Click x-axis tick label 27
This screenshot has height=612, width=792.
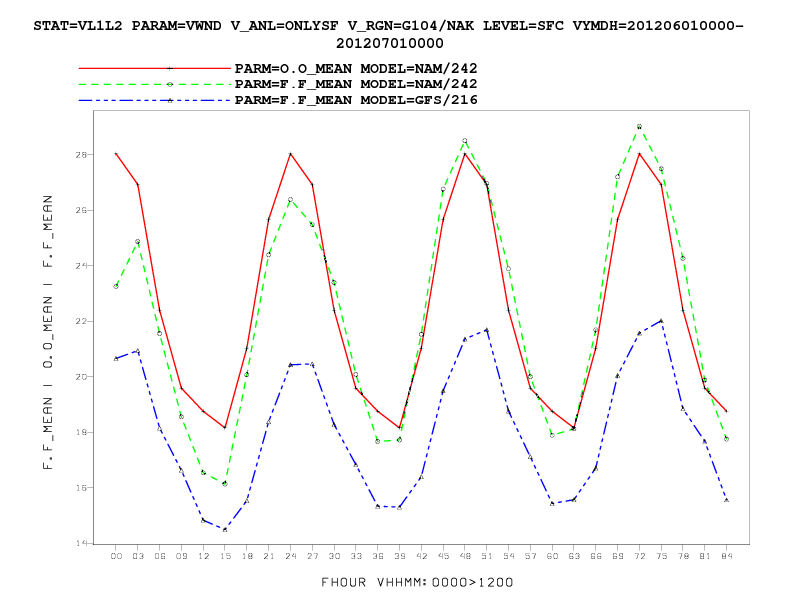click(313, 556)
